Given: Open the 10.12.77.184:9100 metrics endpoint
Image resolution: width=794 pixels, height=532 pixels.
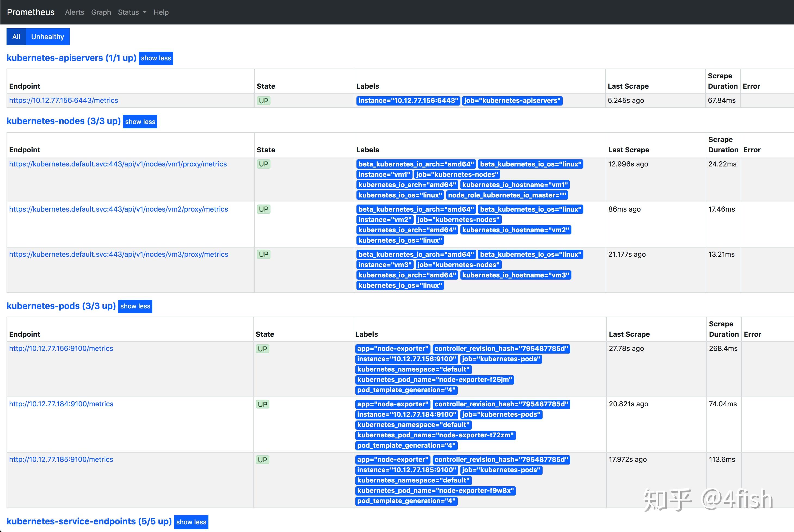Looking at the screenshot, I should [x=61, y=404].
